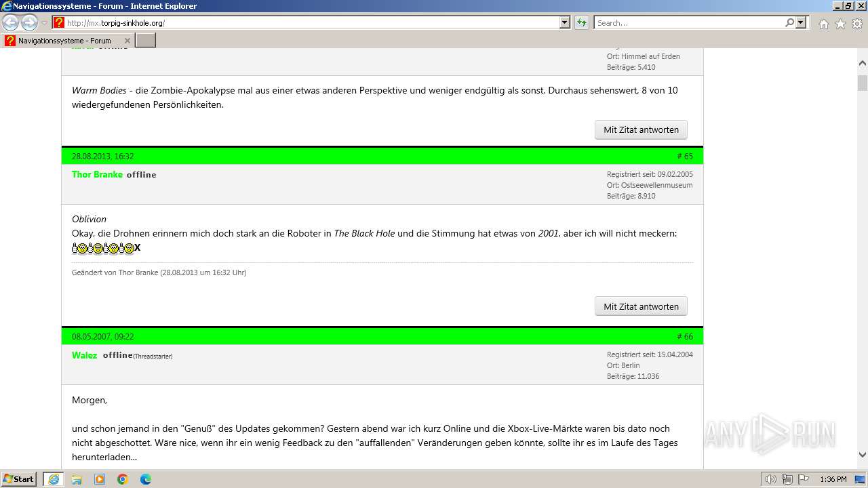Click the network tray icon
This screenshot has width=868, height=488.
[x=787, y=479]
